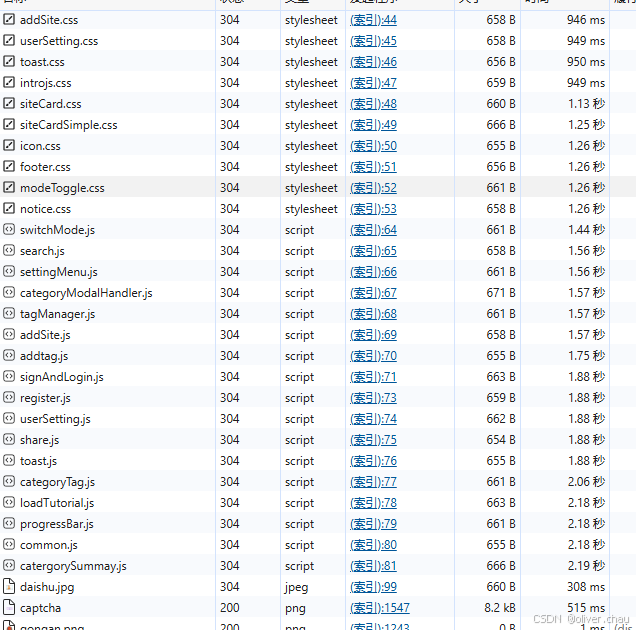Image resolution: width=636 pixels, height=630 pixels.
Task: Select the categoryTag.js request name
Action: (57, 482)
